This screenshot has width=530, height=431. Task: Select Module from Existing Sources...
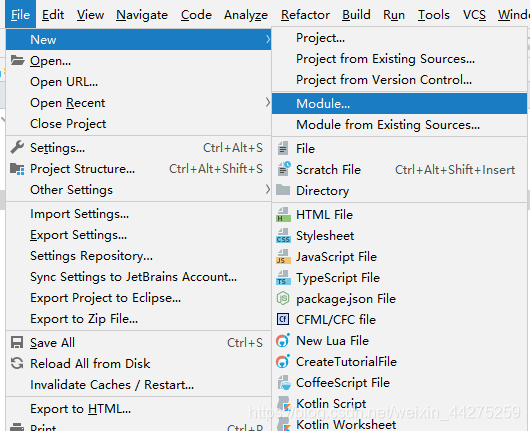[400, 125]
